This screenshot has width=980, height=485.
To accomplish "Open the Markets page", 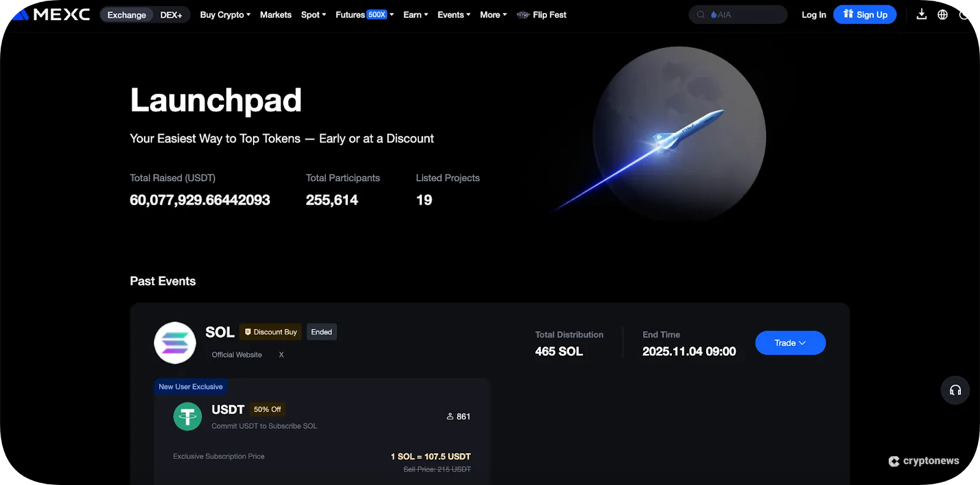I will tap(276, 15).
